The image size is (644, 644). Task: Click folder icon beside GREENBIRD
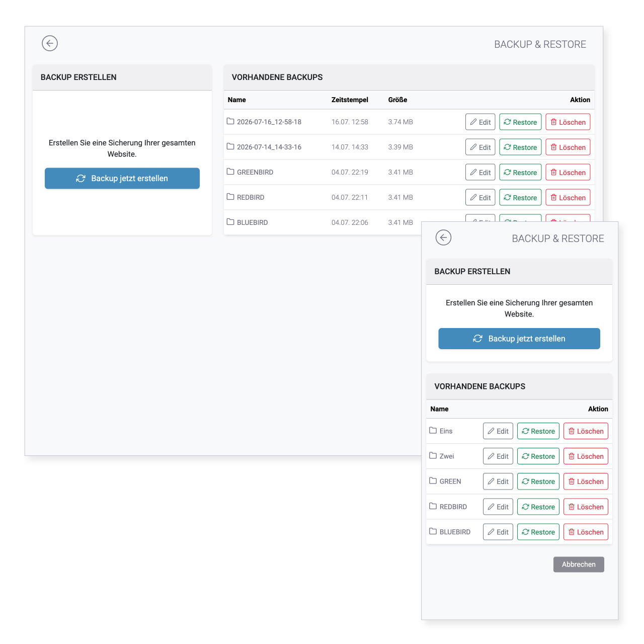(x=230, y=172)
